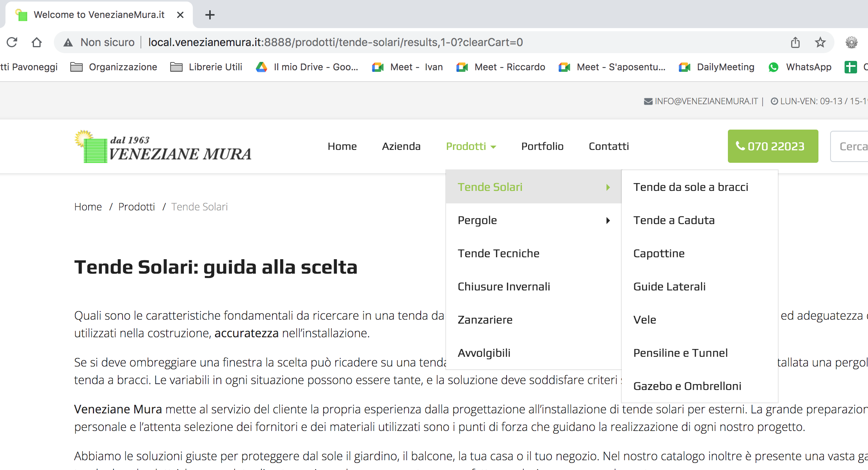Click the green 070 22023 phone button
Screen dimensions: 868x470
pos(772,146)
